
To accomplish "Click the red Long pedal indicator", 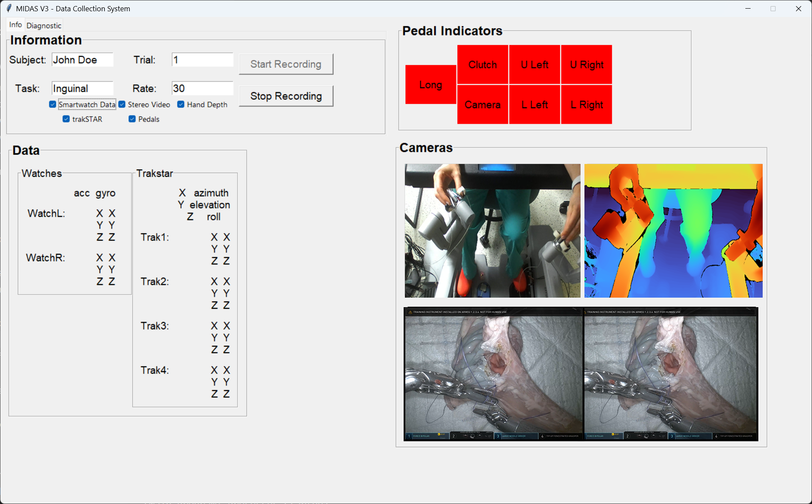I will 430,85.
